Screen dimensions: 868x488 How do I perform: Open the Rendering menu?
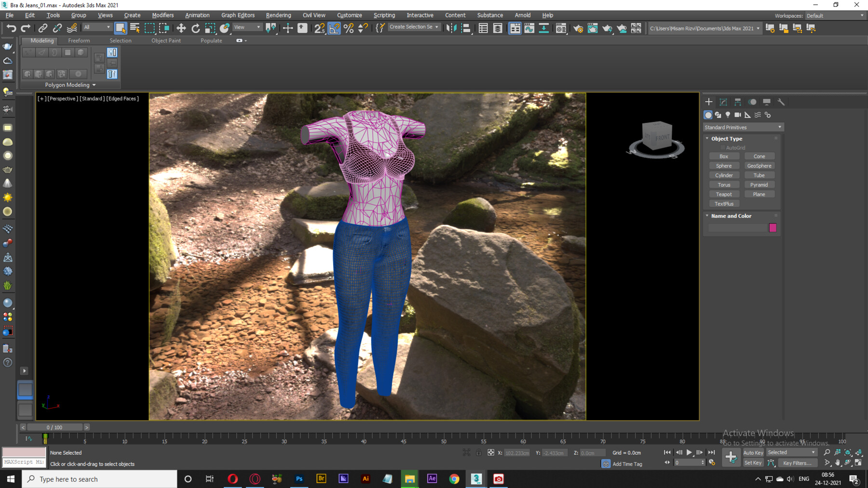[x=278, y=15]
